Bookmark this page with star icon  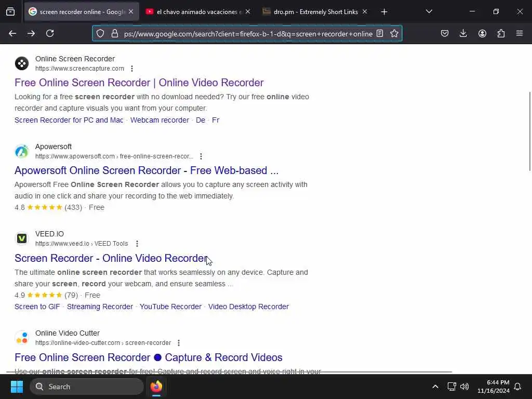(394, 34)
